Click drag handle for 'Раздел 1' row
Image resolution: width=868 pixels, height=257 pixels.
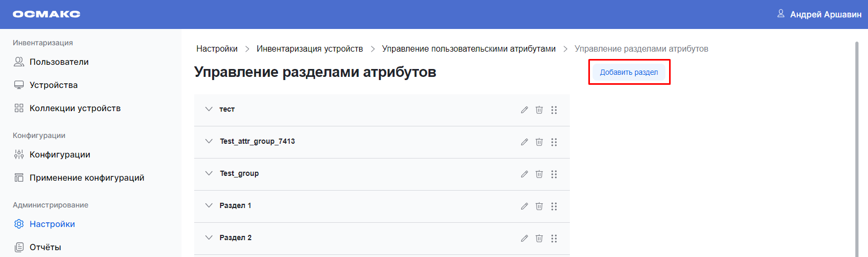(554, 206)
